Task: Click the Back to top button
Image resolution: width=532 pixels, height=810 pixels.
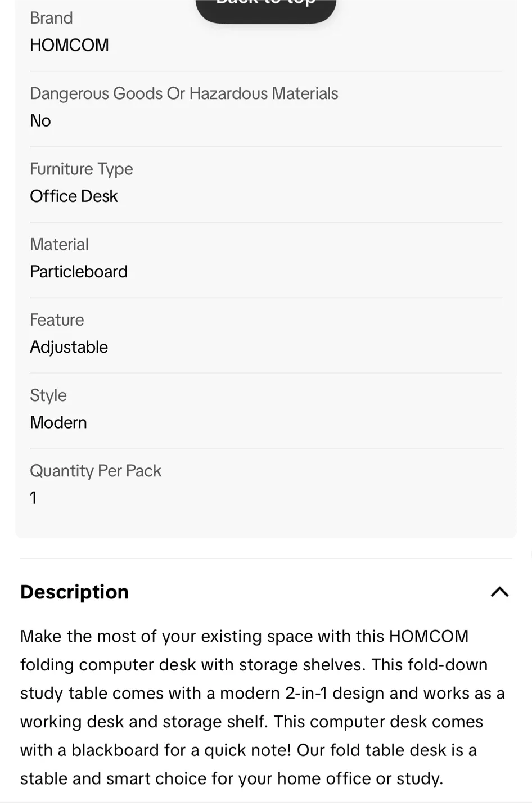Action: point(265,4)
